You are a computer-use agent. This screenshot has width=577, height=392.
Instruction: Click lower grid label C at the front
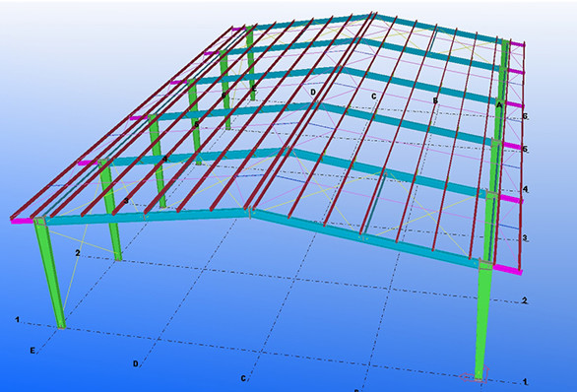tap(243, 378)
